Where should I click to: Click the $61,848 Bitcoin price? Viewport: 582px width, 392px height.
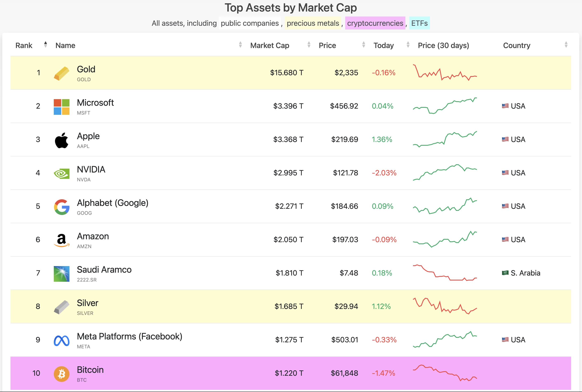[344, 373]
